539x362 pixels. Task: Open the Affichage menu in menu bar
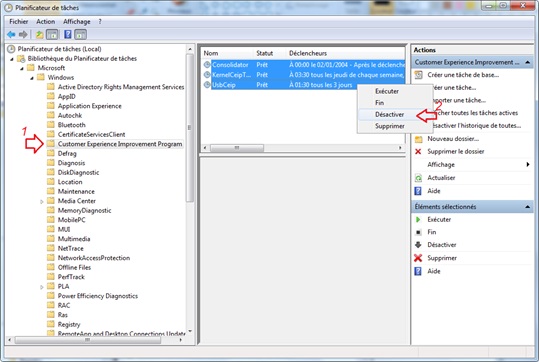tap(77, 21)
